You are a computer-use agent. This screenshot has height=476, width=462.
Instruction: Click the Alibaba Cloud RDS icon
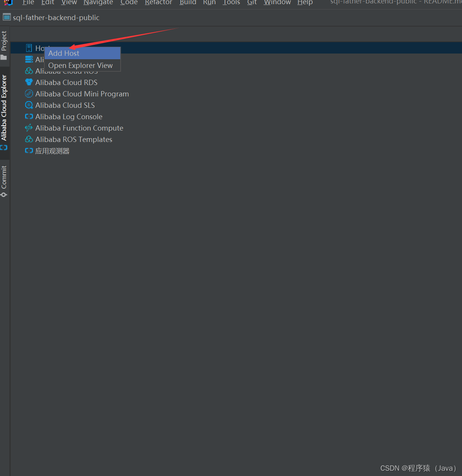29,82
